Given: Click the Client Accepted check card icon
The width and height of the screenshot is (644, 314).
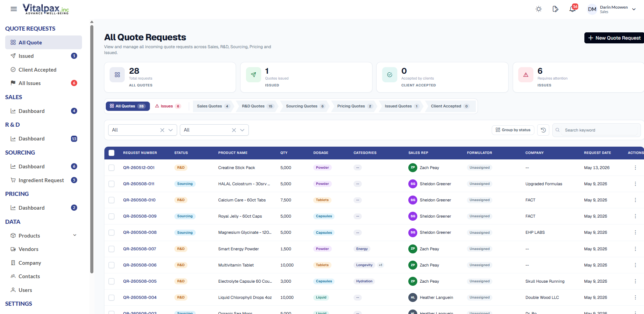Looking at the screenshot, I should pyautogui.click(x=390, y=75).
